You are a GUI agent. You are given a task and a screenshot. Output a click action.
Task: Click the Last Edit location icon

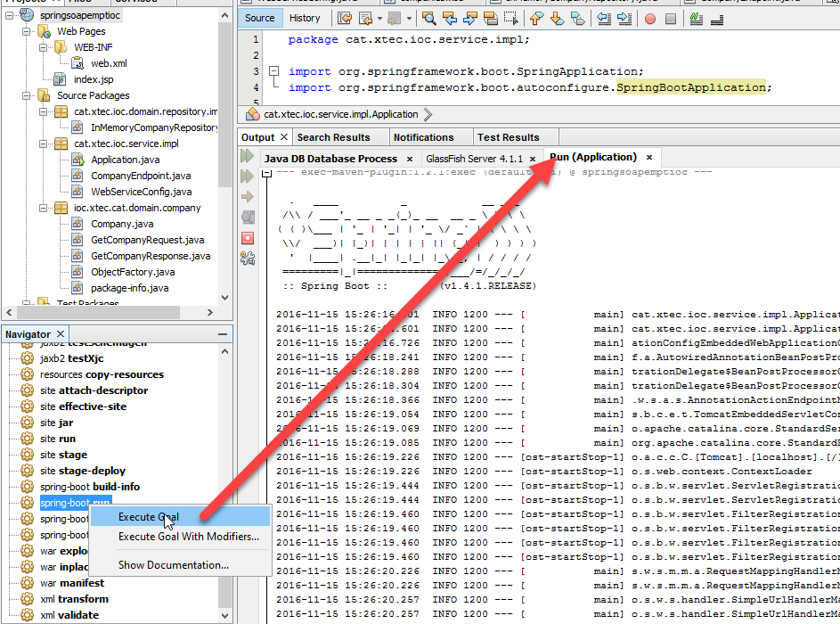tap(345, 19)
